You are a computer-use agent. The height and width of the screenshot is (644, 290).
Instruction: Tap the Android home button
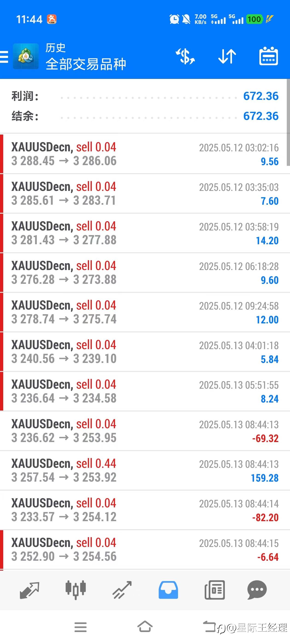[145, 627]
